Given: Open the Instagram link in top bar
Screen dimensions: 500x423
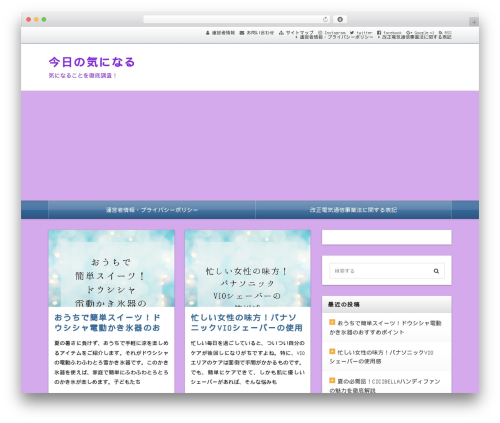Looking at the screenshot, I should pyautogui.click(x=332, y=32).
